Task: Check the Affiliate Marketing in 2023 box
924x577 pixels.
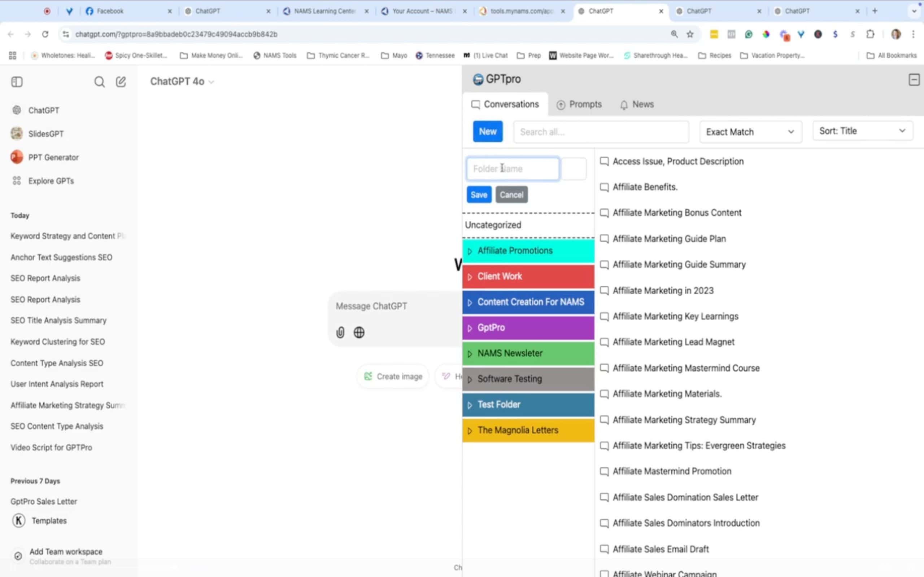Action: pos(604,290)
